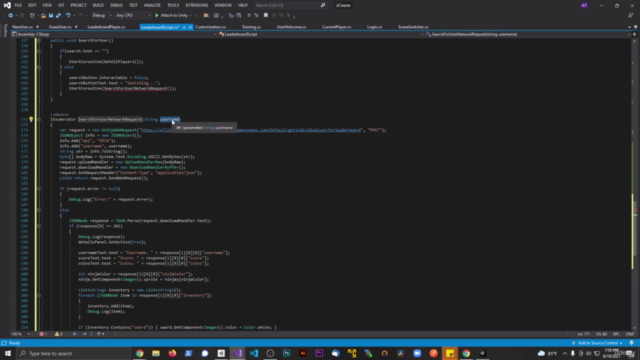The image size is (640, 360).
Task: Open the Toolbox side panel tab
Action: [5, 31]
